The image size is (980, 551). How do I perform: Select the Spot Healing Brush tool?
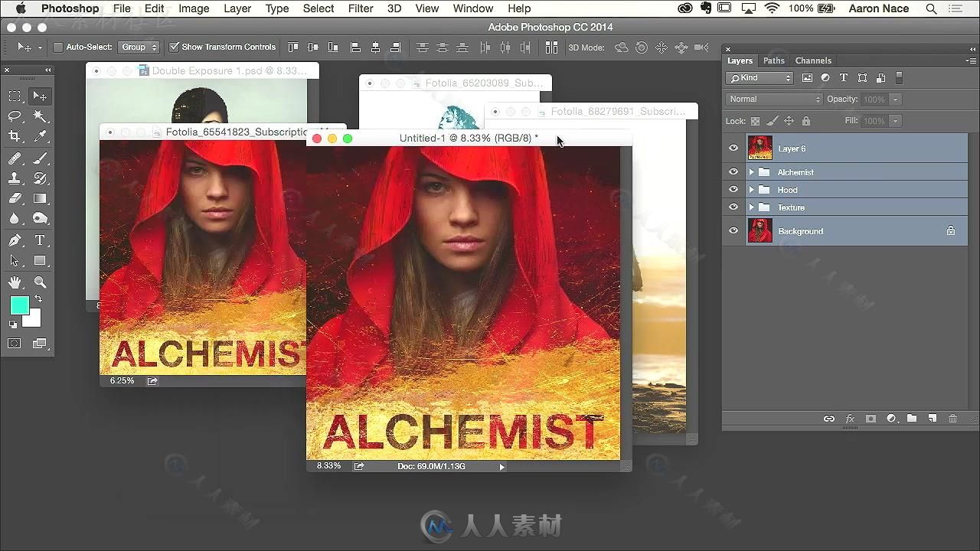(x=15, y=158)
